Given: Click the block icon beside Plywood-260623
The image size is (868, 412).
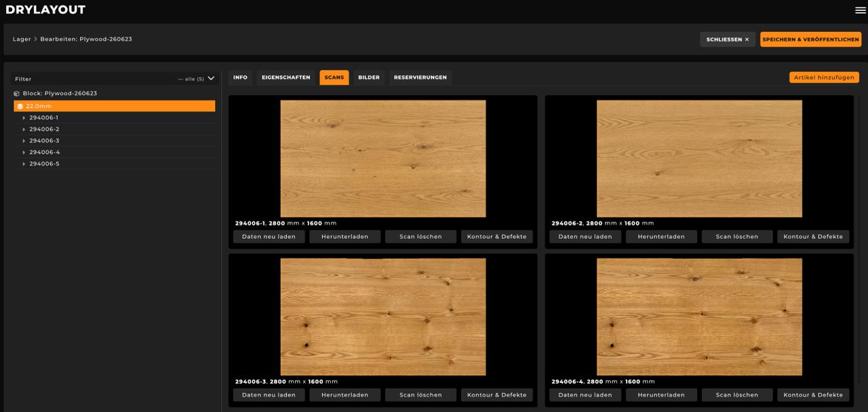Looking at the screenshot, I should 17,94.
